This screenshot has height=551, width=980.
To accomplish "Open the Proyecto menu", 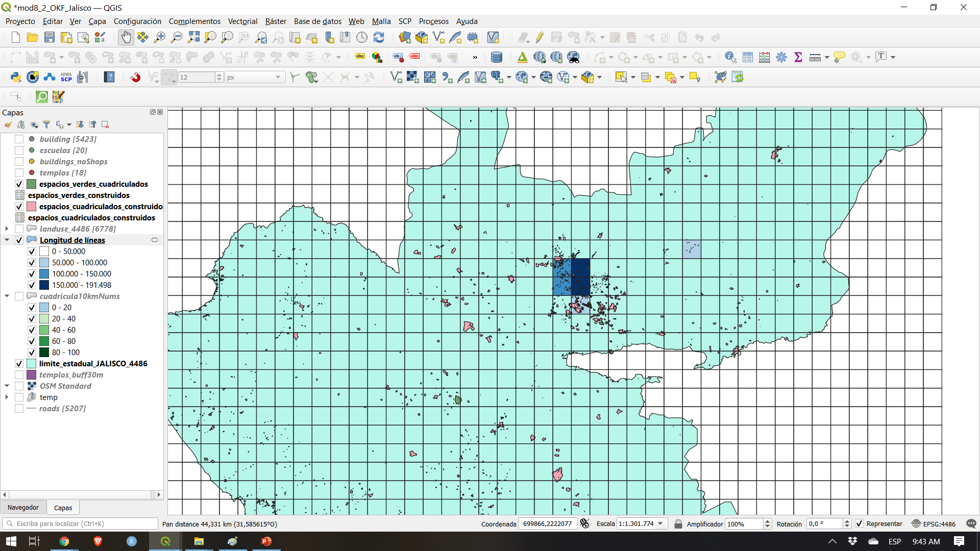I will (x=20, y=21).
